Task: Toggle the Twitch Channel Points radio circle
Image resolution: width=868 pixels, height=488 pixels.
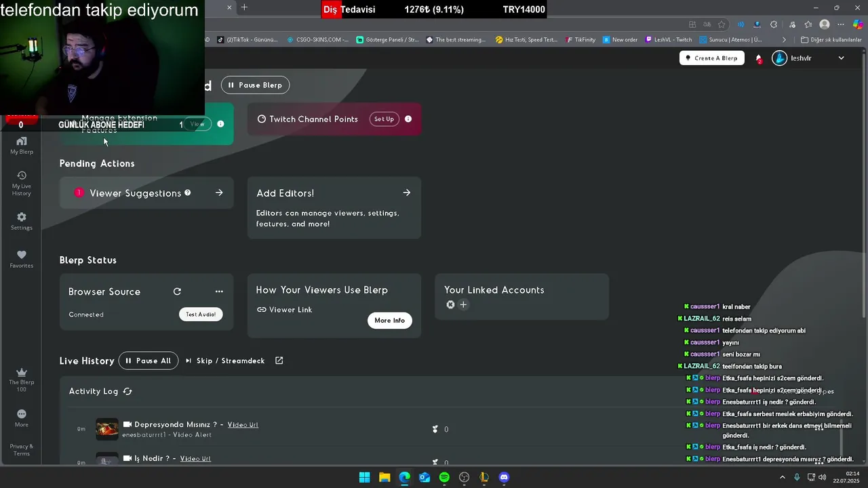Action: tap(262, 119)
